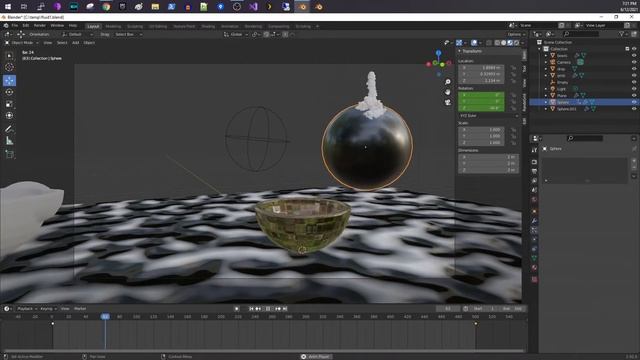Click the auto keying record button
Viewport: 640px width, 360px height.
(x=237, y=309)
